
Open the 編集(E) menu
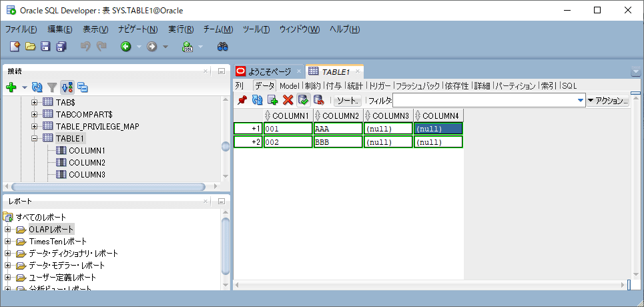coord(59,29)
